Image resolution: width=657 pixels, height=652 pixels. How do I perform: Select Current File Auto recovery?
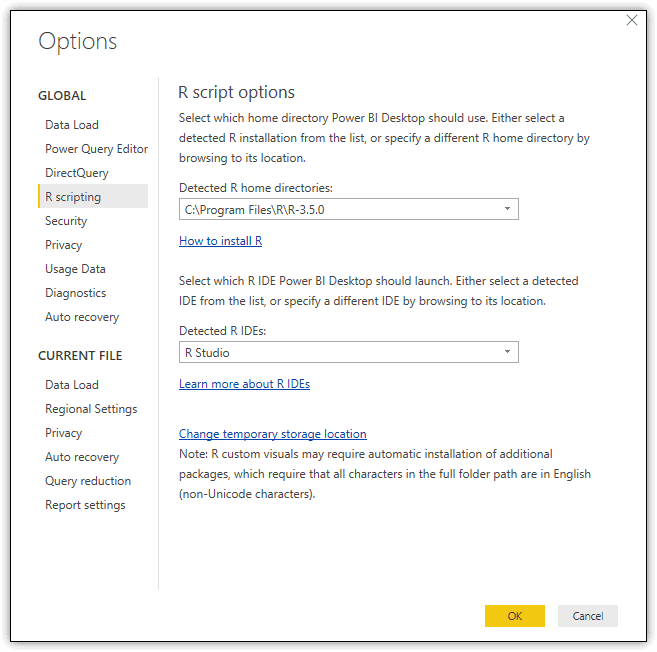pos(82,457)
